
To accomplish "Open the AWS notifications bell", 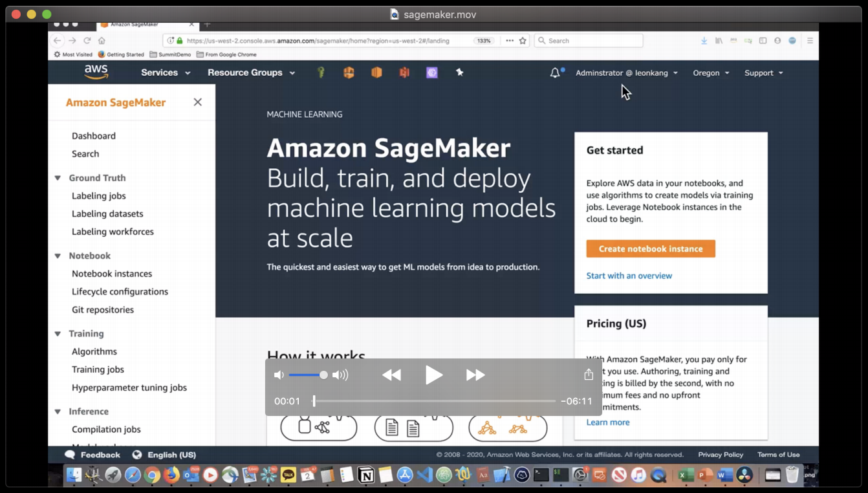I will point(555,73).
